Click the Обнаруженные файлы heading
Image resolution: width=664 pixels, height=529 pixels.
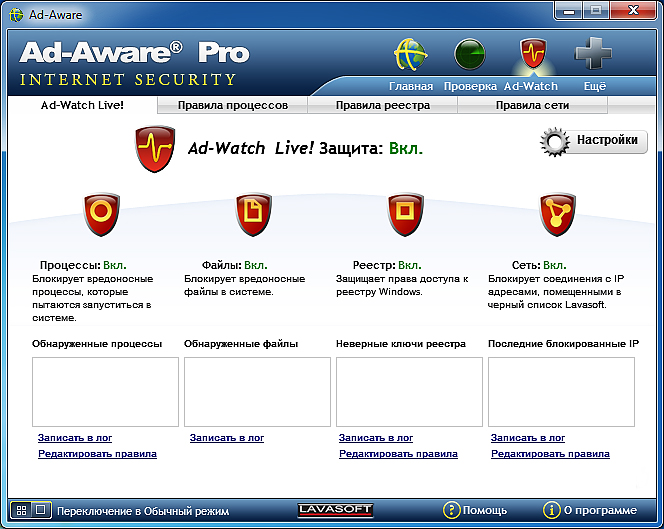241,344
